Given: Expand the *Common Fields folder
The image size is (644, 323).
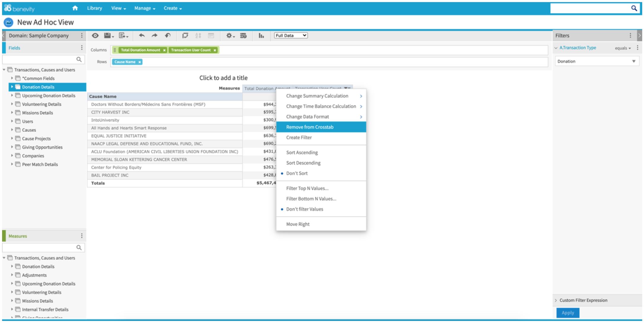Looking at the screenshot, I should point(12,78).
